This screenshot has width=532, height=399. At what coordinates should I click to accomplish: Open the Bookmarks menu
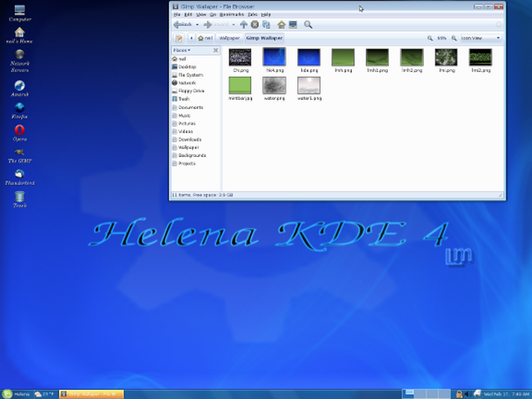click(x=232, y=14)
